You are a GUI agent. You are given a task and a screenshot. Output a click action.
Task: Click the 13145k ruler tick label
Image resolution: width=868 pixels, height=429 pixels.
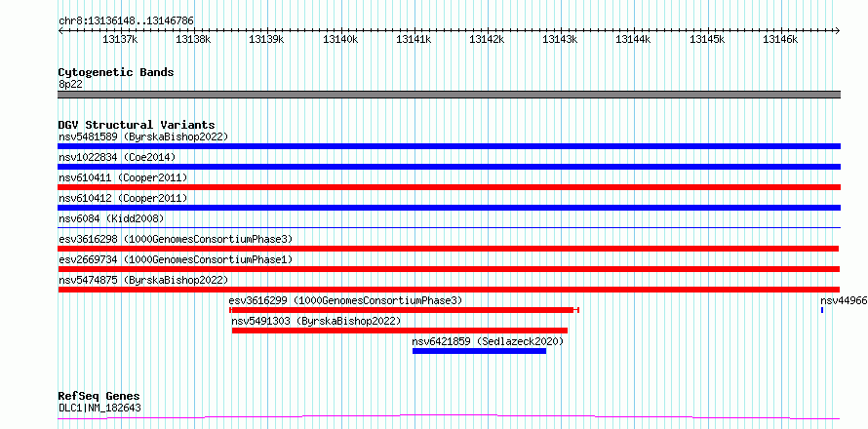point(707,39)
